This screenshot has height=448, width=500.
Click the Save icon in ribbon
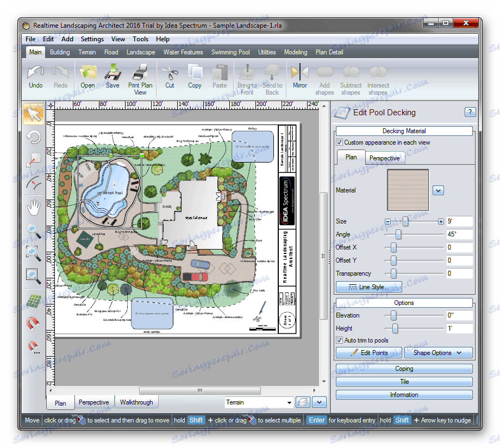pos(112,72)
